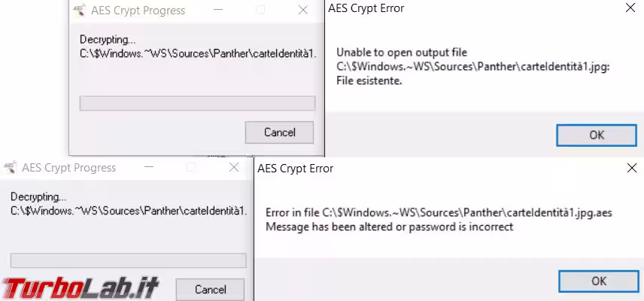This screenshot has height=301, width=644.
Task: Click the AES Crypt icon in upper Progress window
Action: tap(79, 11)
